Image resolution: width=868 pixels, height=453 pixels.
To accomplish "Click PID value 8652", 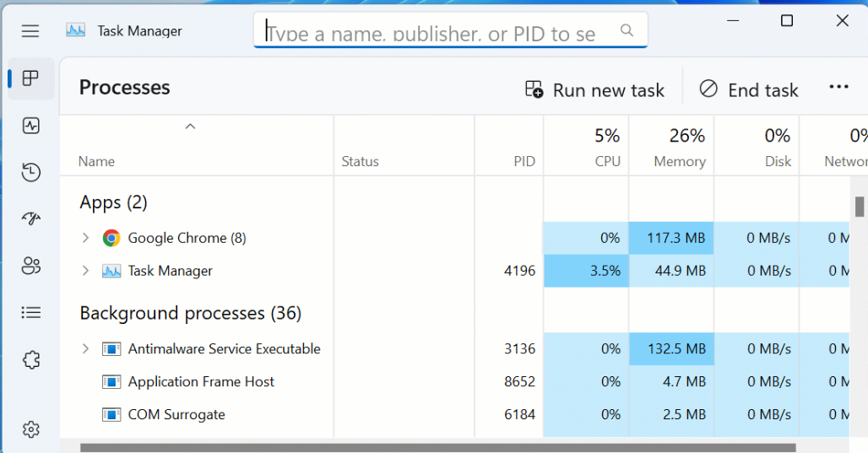I will point(519,381).
